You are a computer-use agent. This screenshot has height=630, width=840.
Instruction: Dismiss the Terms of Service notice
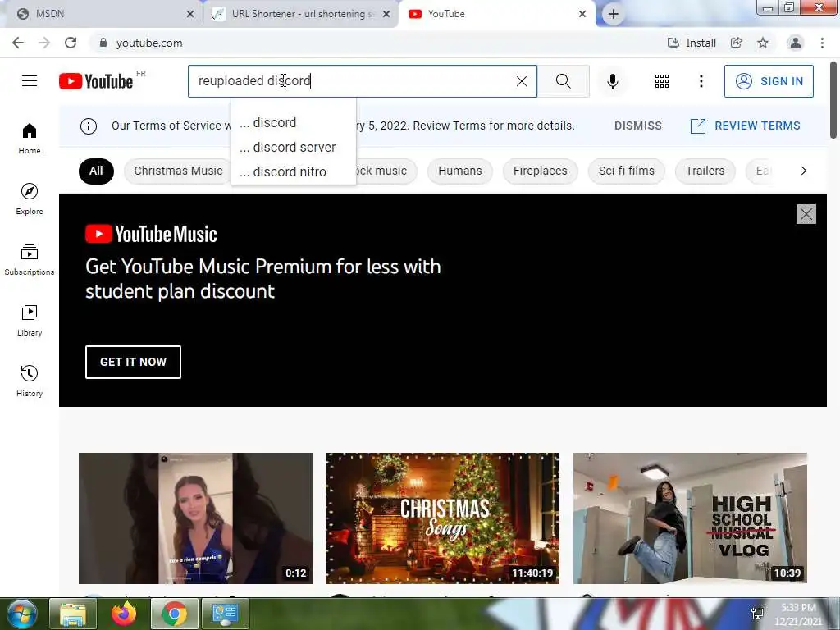coord(638,126)
